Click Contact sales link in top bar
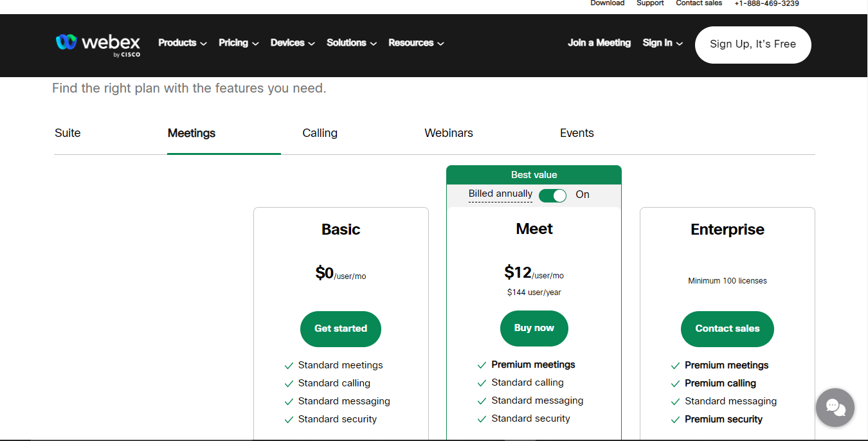The height and width of the screenshot is (441, 868). point(699,3)
